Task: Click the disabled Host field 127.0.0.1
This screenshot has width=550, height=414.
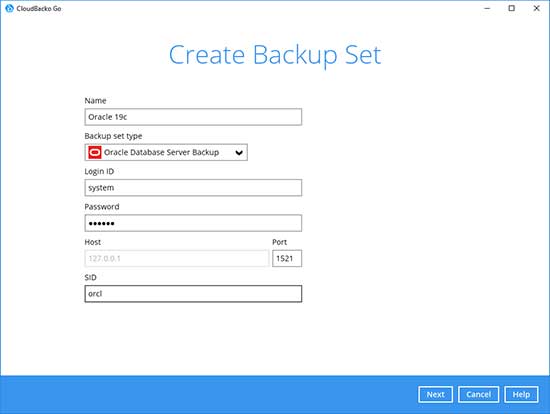Action: coord(177,259)
